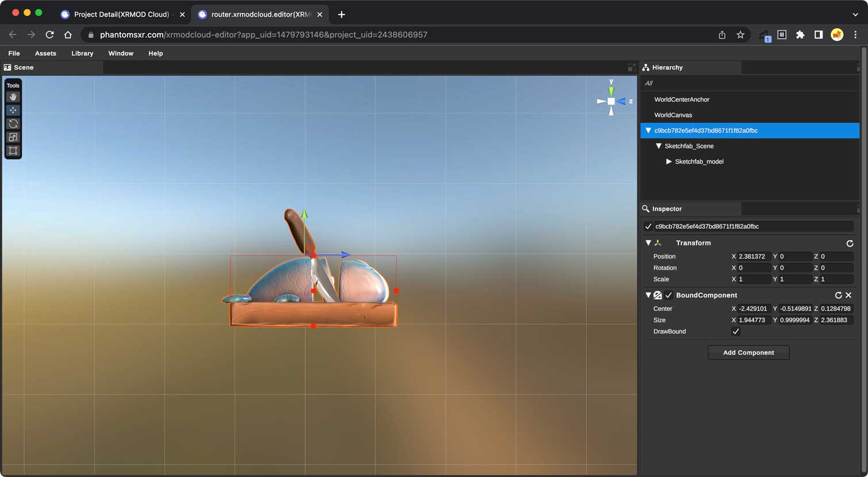Image resolution: width=868 pixels, height=477 pixels.
Task: Select the Hierarchy panel tab
Action: point(691,67)
